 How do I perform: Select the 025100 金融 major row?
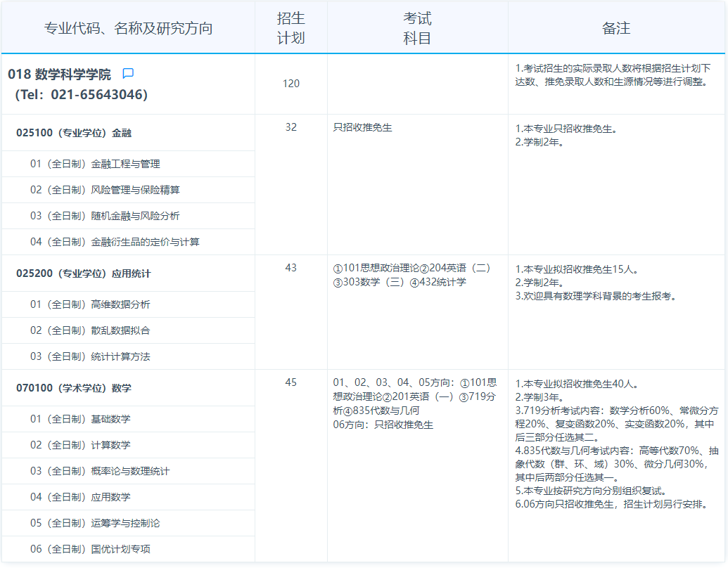(74, 133)
